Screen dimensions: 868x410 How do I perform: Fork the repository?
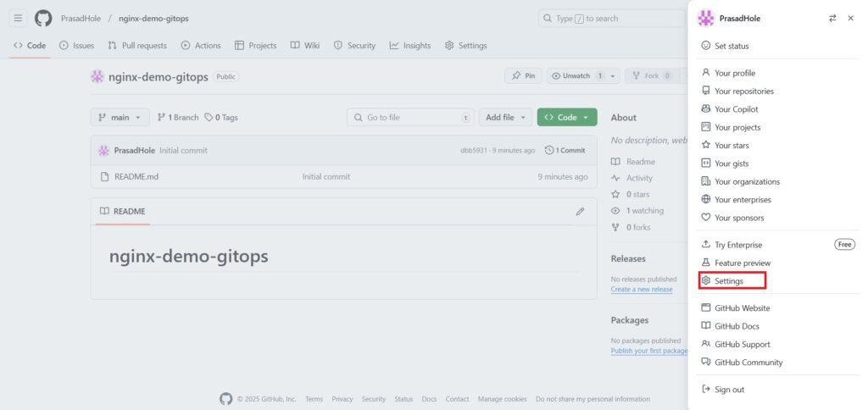click(x=652, y=75)
